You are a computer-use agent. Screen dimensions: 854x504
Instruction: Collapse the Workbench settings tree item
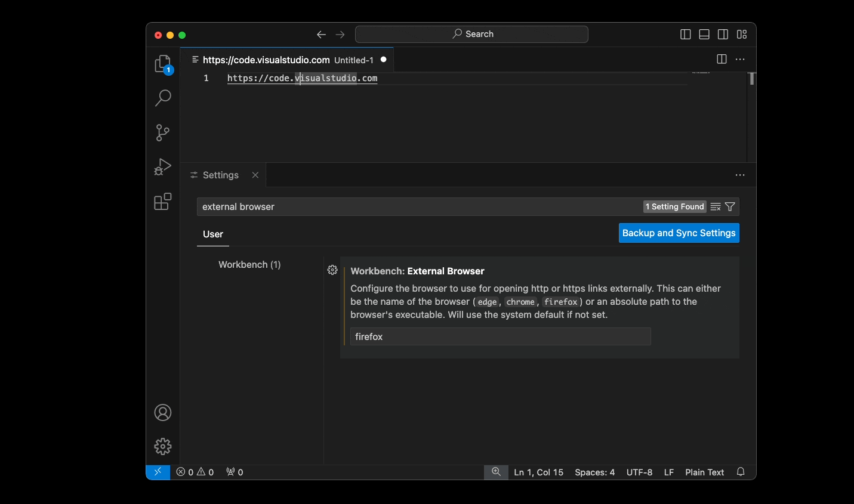tap(249, 264)
